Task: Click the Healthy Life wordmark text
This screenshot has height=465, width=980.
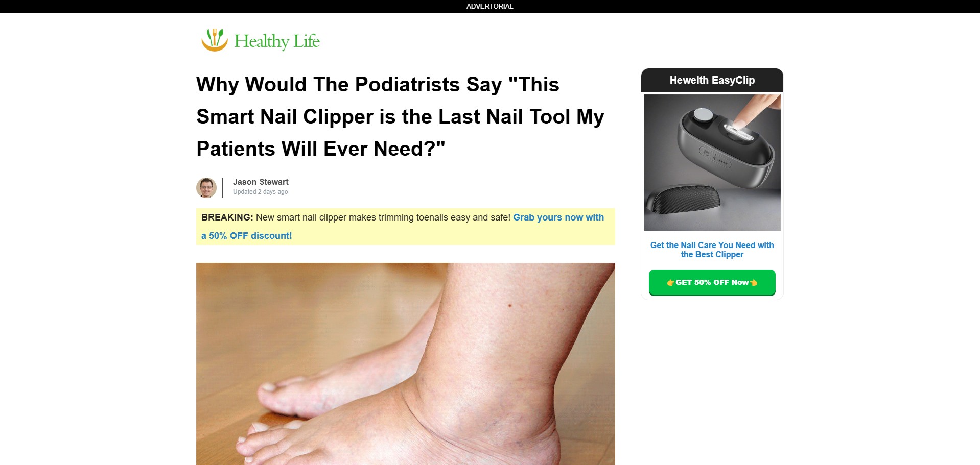Action: tap(277, 41)
